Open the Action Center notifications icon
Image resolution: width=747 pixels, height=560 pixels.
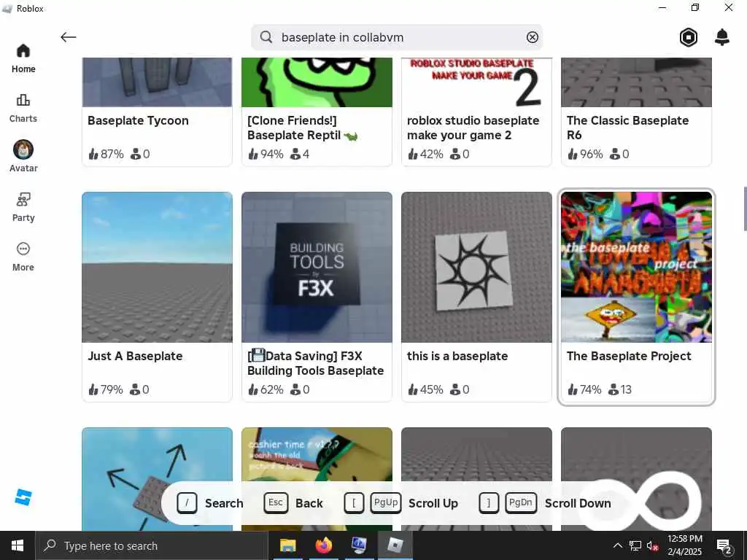click(x=724, y=546)
